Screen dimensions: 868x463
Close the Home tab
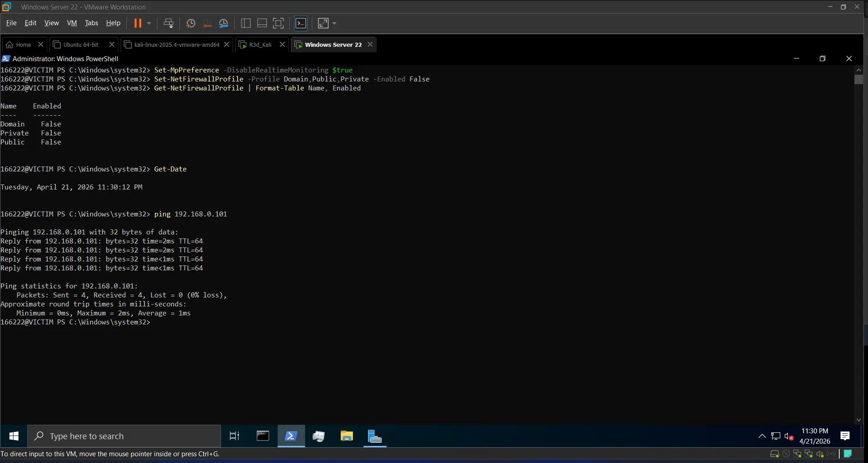[40, 45]
